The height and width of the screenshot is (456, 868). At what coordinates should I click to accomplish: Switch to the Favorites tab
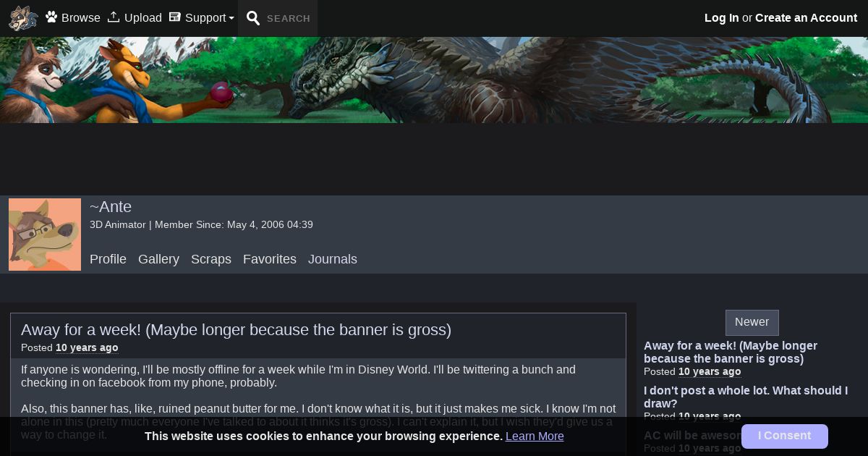(x=270, y=259)
